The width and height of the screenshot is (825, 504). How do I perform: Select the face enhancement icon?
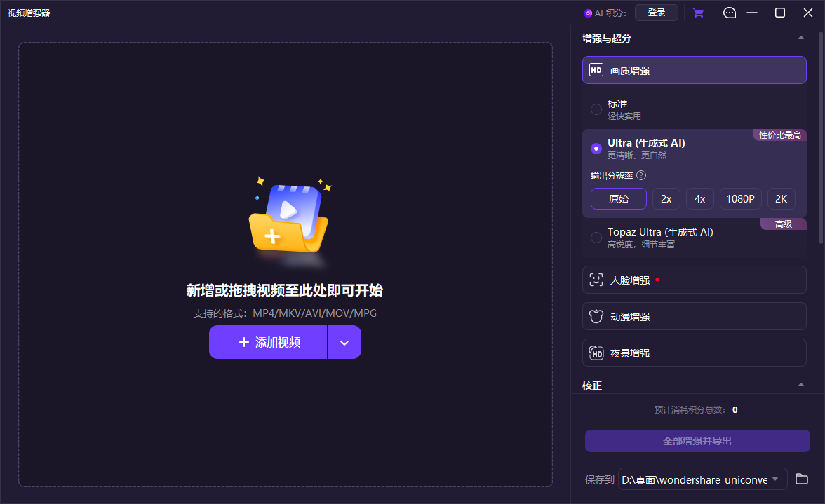(x=596, y=280)
